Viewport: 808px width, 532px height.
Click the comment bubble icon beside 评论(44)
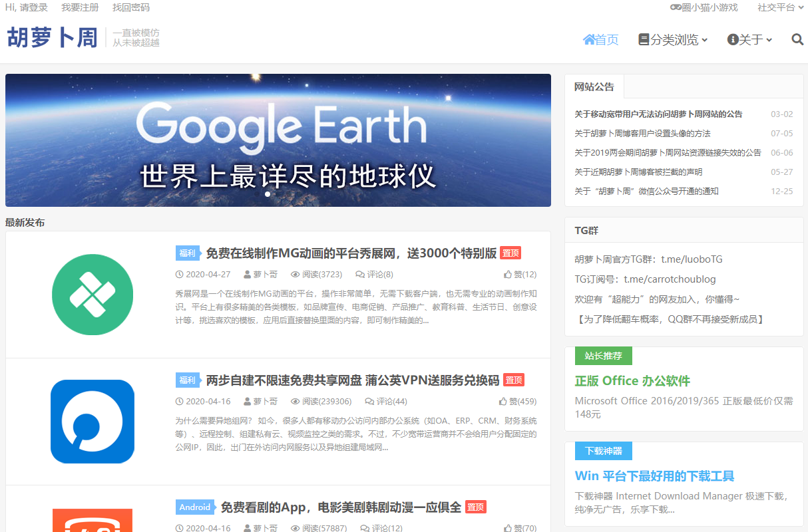(x=369, y=401)
